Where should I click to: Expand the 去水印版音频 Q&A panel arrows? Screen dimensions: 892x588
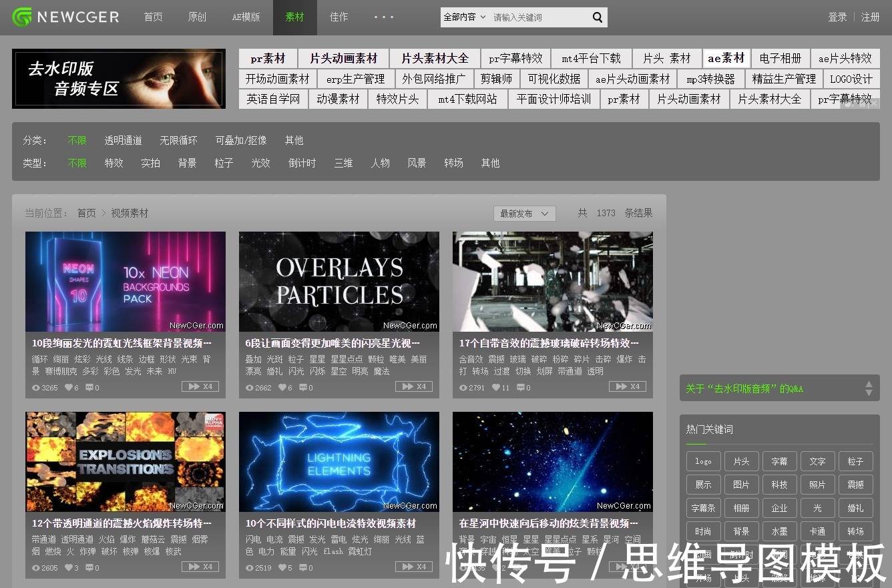(869, 388)
